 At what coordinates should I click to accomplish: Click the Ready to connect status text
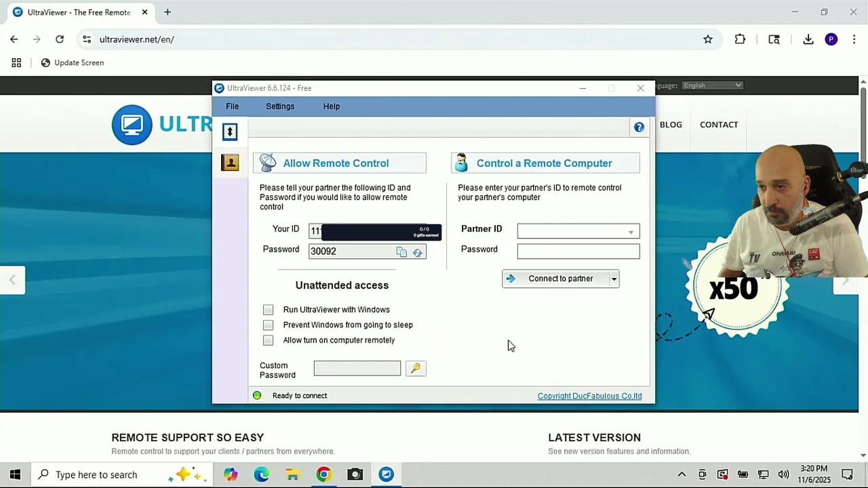pyautogui.click(x=300, y=396)
